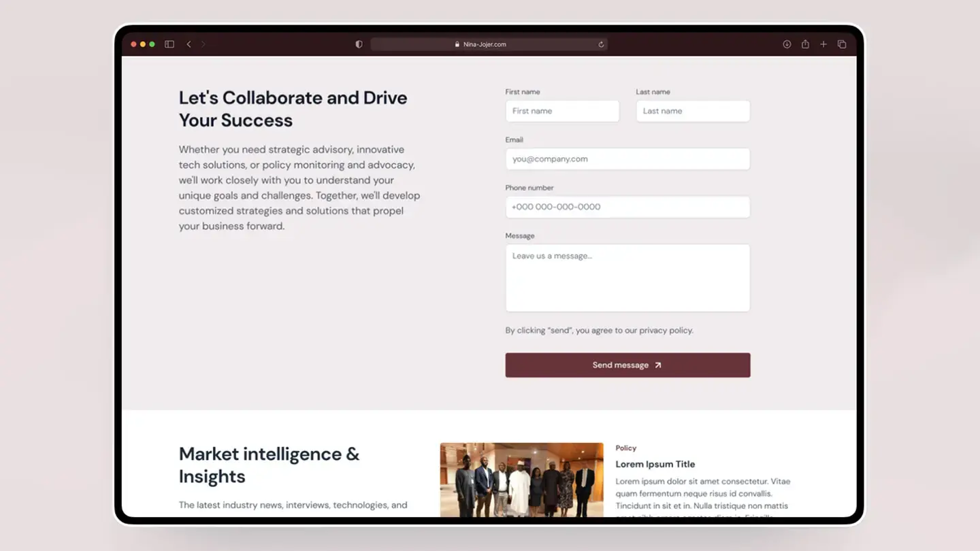
Task: Select the Policy category label
Action: pyautogui.click(x=625, y=448)
